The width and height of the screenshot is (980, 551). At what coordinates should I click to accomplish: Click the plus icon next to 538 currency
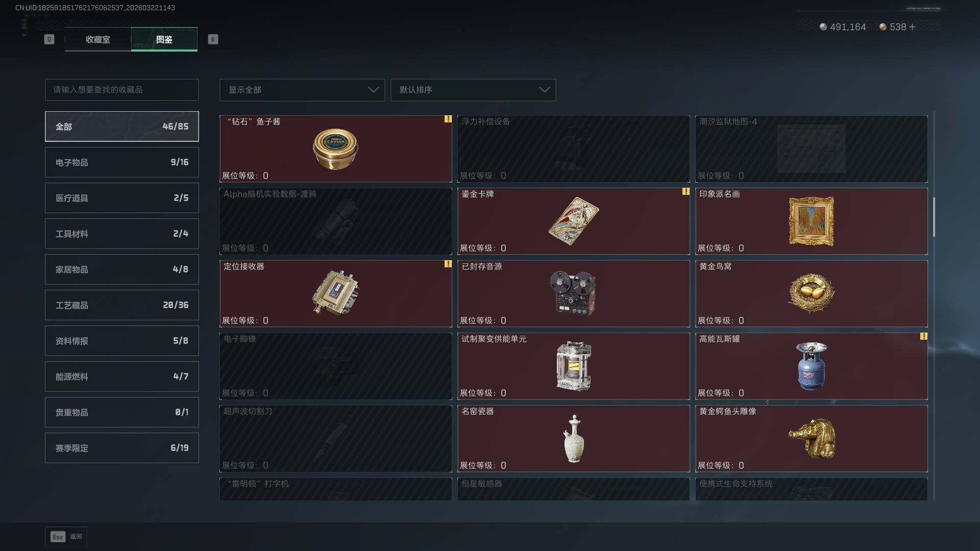912,27
